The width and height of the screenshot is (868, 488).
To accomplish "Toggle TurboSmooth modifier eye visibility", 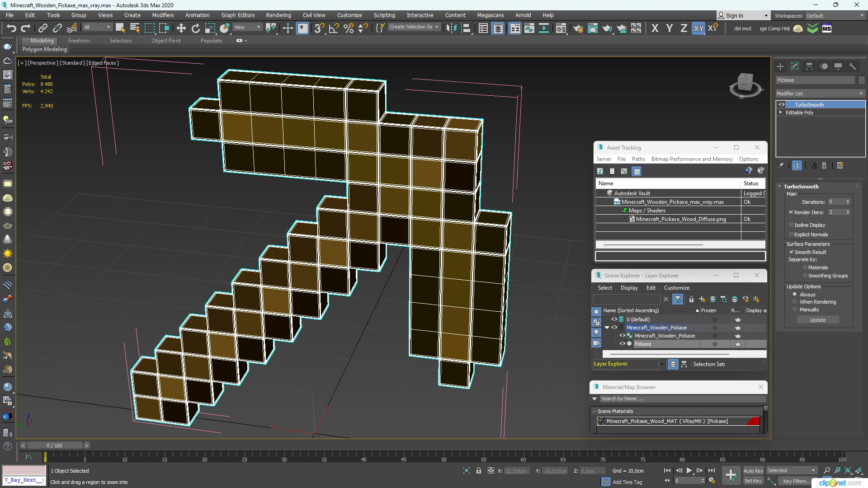I will pos(782,105).
